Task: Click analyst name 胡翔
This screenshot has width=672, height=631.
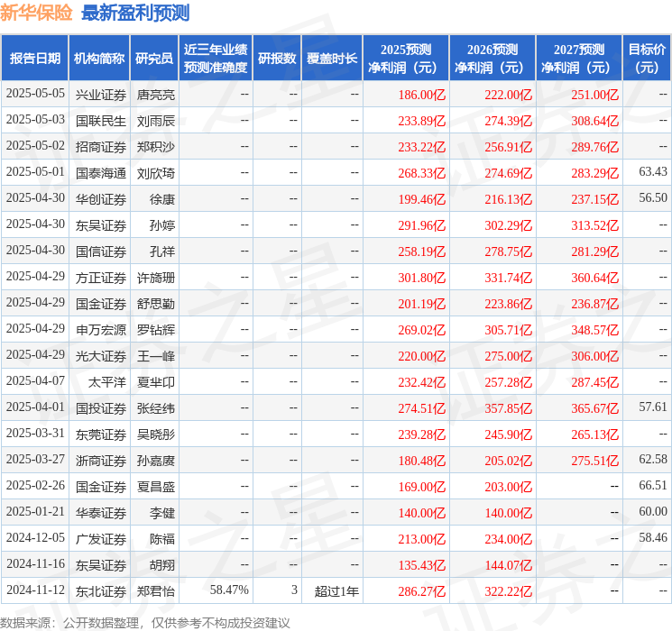Action: [x=162, y=565]
